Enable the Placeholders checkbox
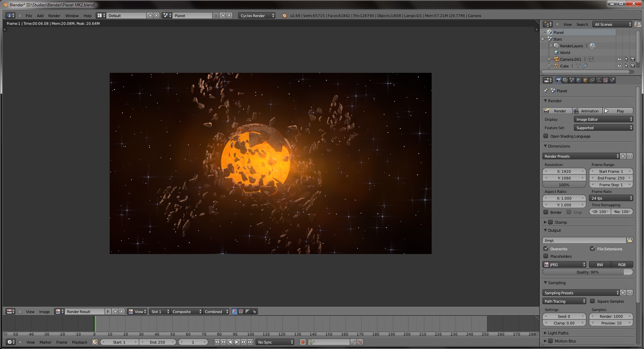 pyautogui.click(x=546, y=256)
